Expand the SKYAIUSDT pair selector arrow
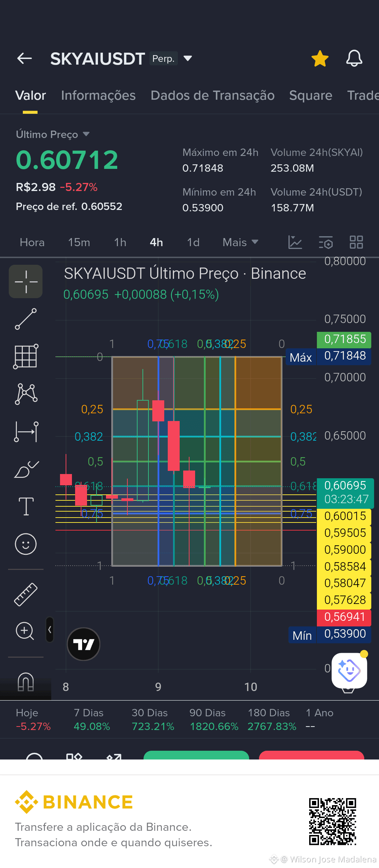This screenshot has height=868, width=379. 188,58
